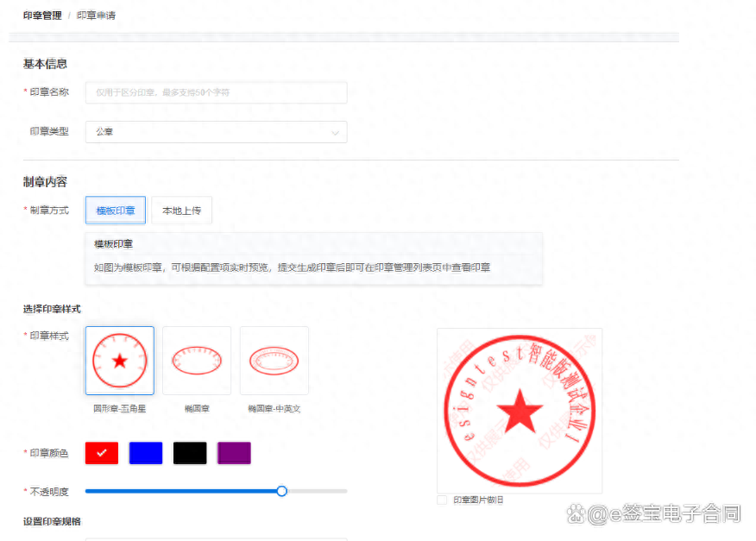Choose the 圆形章-五角星 seal style thumbnail
Image resolution: width=756 pixels, height=541 pixels.
120,361
